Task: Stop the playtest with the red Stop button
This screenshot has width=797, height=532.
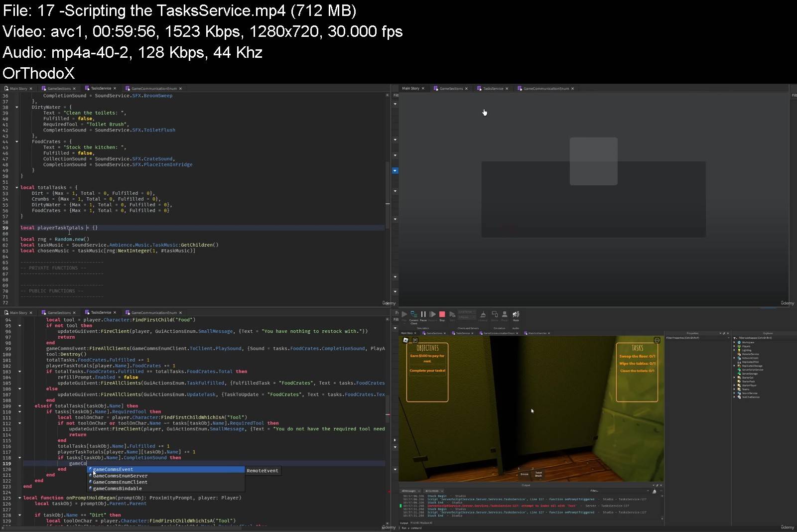Action: 442,314
